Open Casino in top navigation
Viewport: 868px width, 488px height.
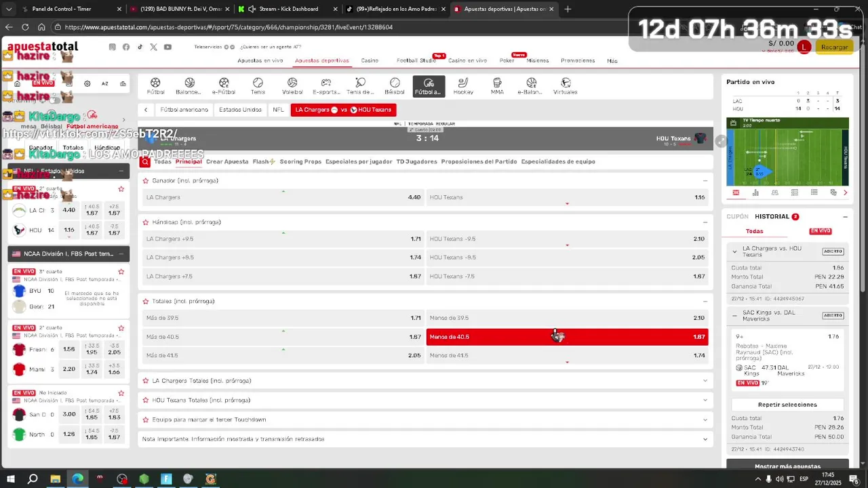370,61
